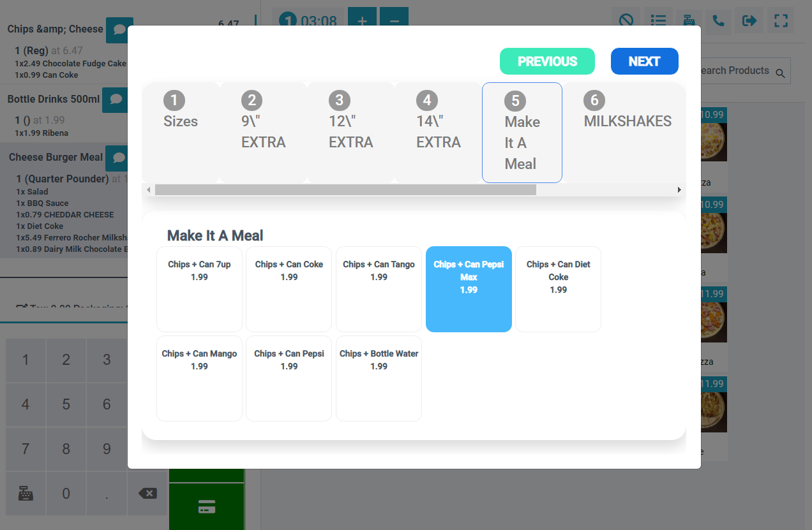Click the green card payment icon
This screenshot has height=530, width=812.
[207, 506]
